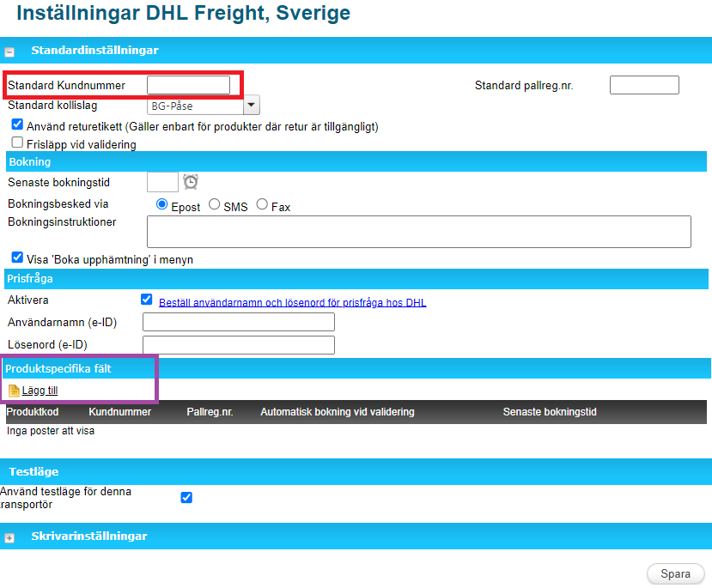This screenshot has height=588, width=712.
Task: Toggle the Använd returetikett checkbox
Action: point(17,125)
